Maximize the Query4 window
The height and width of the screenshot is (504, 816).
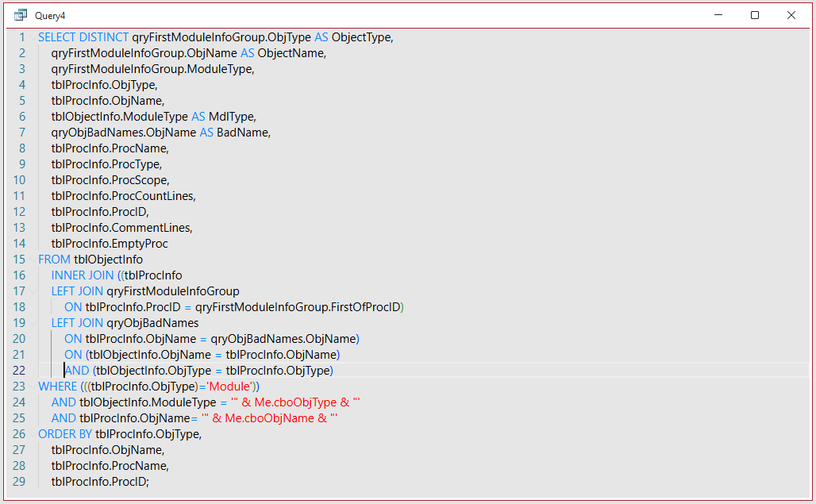point(755,15)
